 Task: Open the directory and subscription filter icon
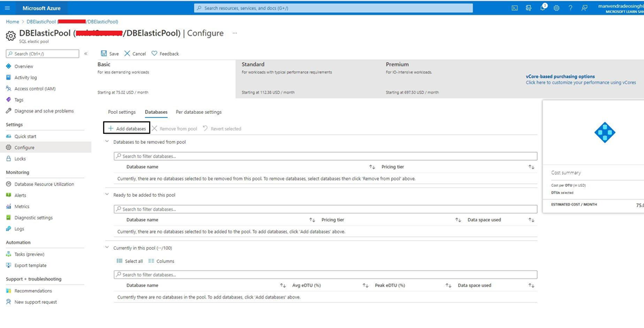pos(528,8)
